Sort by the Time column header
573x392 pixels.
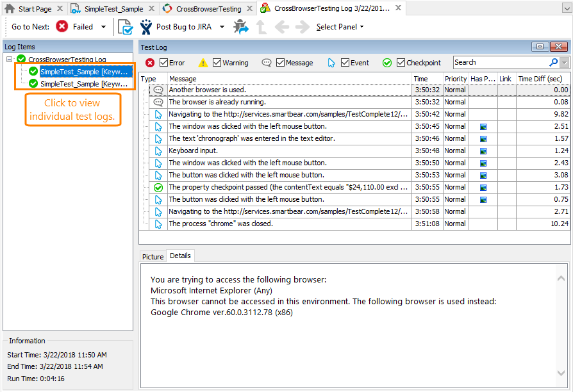pyautogui.click(x=428, y=79)
